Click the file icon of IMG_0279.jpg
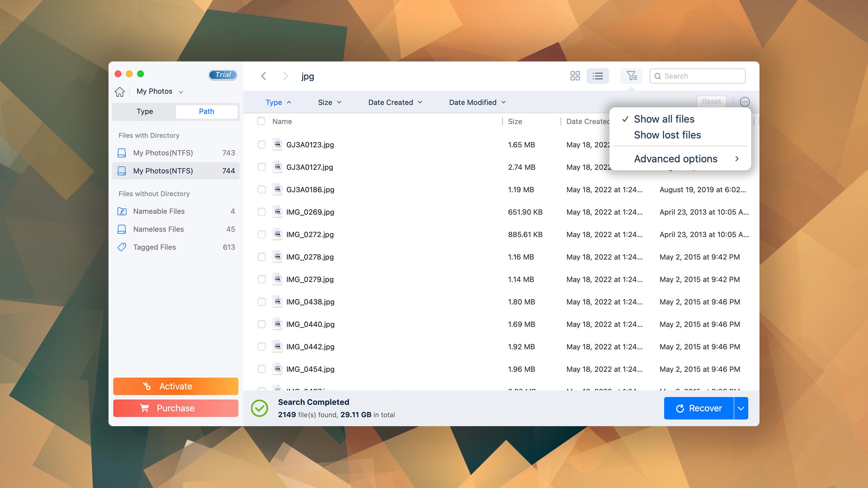This screenshot has width=868, height=488. coord(277,279)
